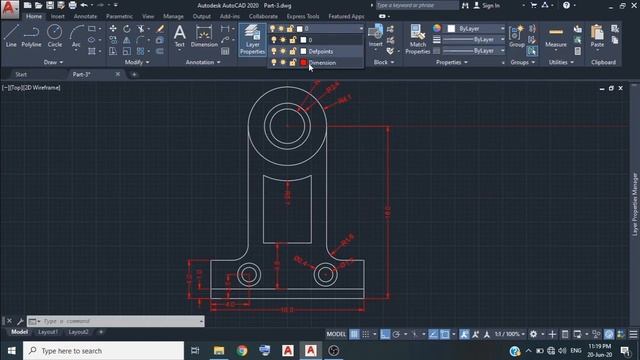640x360 pixels.
Task: Click the Move tool in Modify panel
Action: coord(113,29)
